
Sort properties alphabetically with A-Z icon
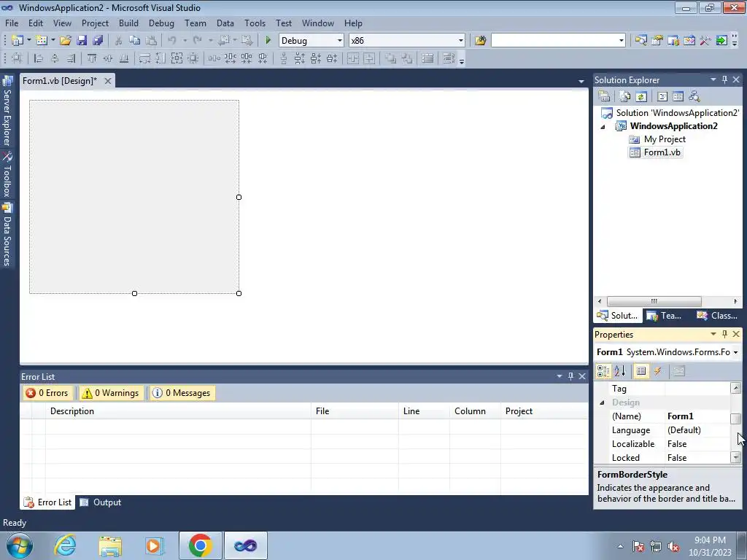coord(620,371)
